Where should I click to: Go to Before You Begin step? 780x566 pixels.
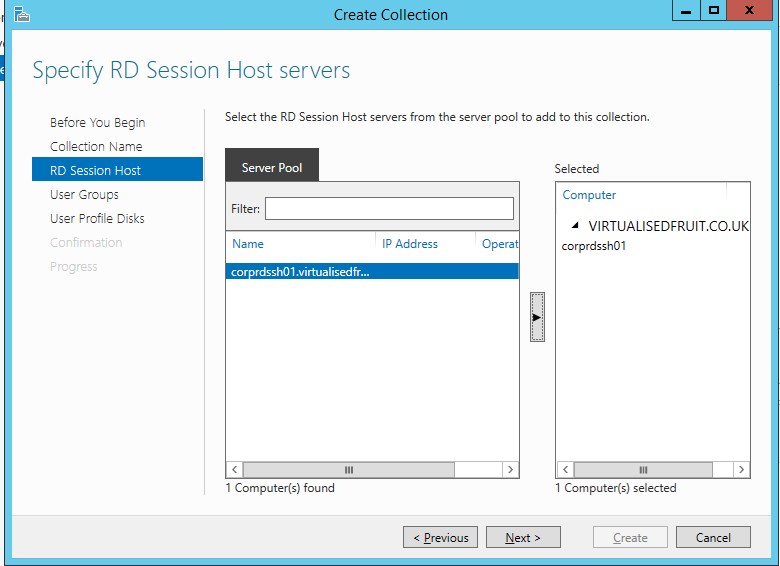[98, 123]
